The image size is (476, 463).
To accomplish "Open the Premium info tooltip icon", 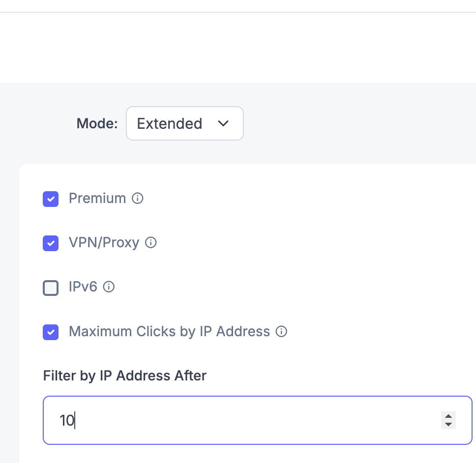I will coord(138,199).
